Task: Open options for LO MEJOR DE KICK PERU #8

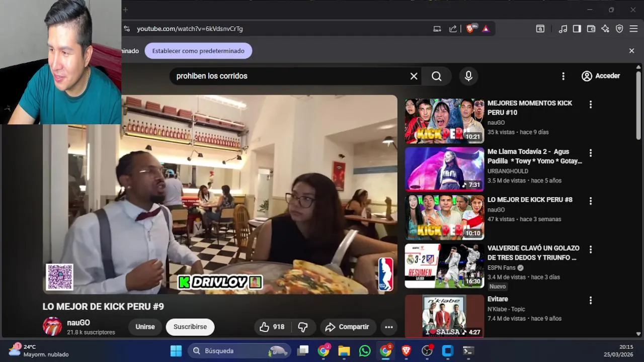Action: pos(591,201)
